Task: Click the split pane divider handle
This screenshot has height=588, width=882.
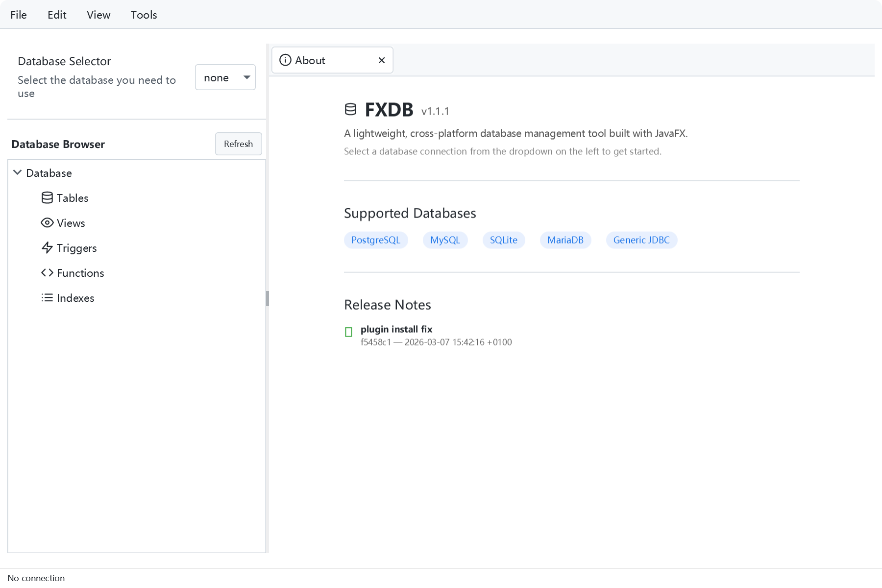Action: click(268, 298)
